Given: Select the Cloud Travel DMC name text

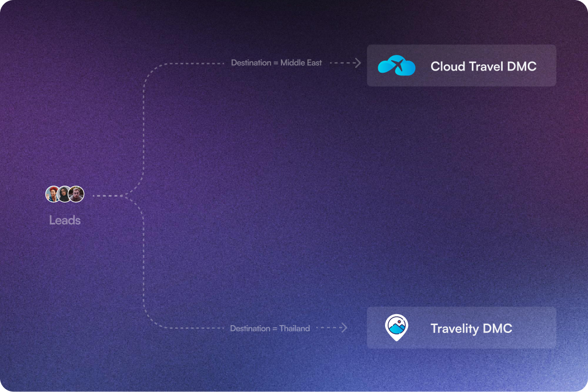Looking at the screenshot, I should [483, 66].
